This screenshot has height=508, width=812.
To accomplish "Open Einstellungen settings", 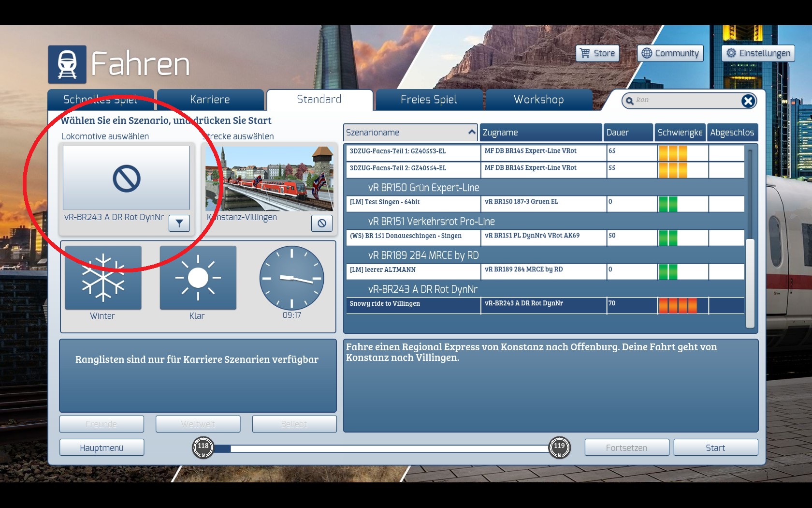I will (758, 53).
